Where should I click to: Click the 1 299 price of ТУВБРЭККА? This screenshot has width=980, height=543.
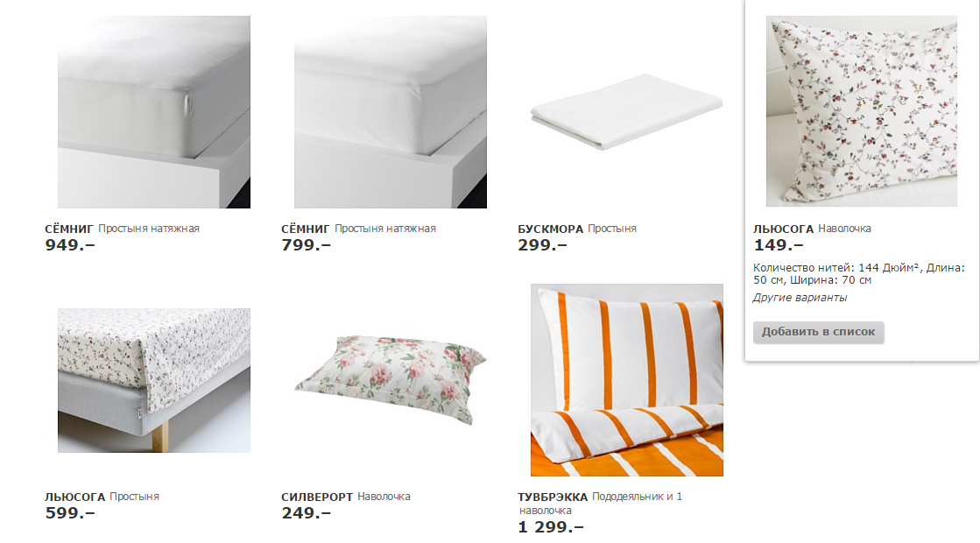tap(551, 526)
